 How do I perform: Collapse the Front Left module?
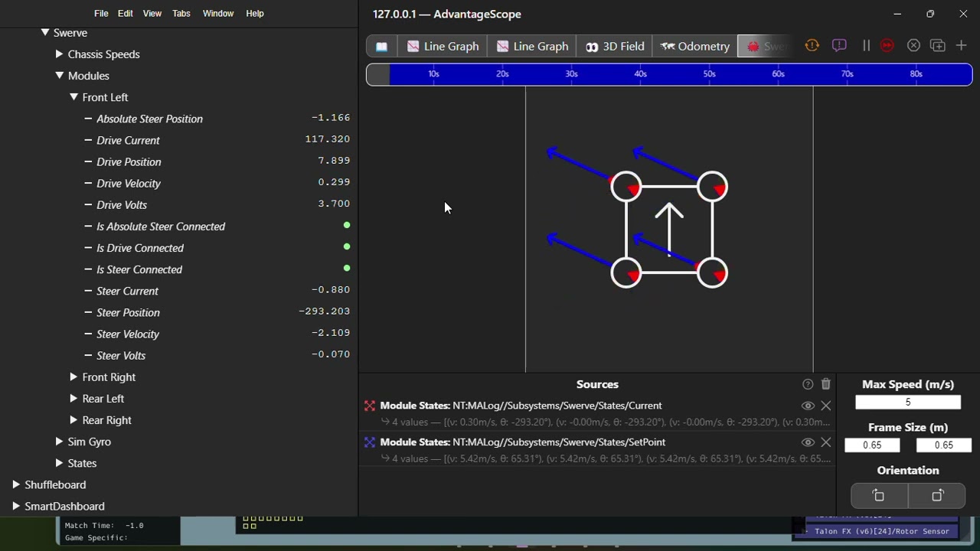pyautogui.click(x=74, y=97)
